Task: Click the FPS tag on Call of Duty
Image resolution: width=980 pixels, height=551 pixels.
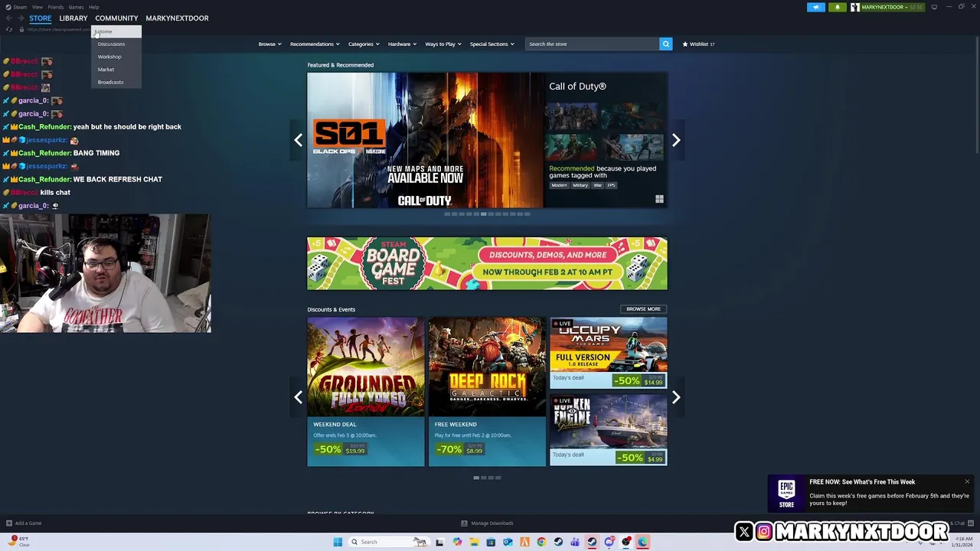Action: pyautogui.click(x=611, y=185)
